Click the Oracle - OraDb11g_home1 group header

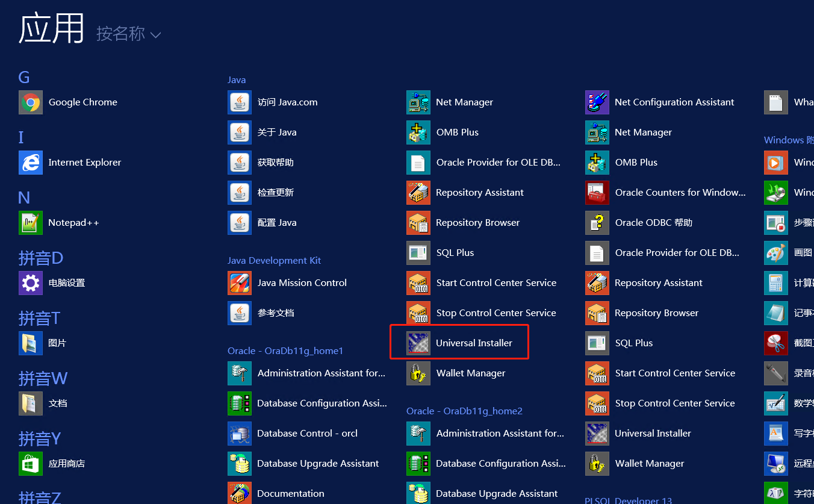tap(285, 350)
